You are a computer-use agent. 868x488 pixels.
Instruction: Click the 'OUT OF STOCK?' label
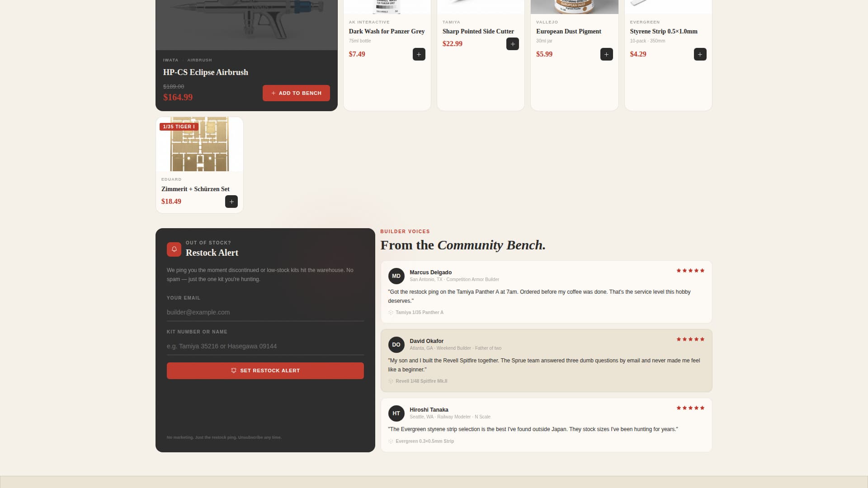tap(208, 243)
